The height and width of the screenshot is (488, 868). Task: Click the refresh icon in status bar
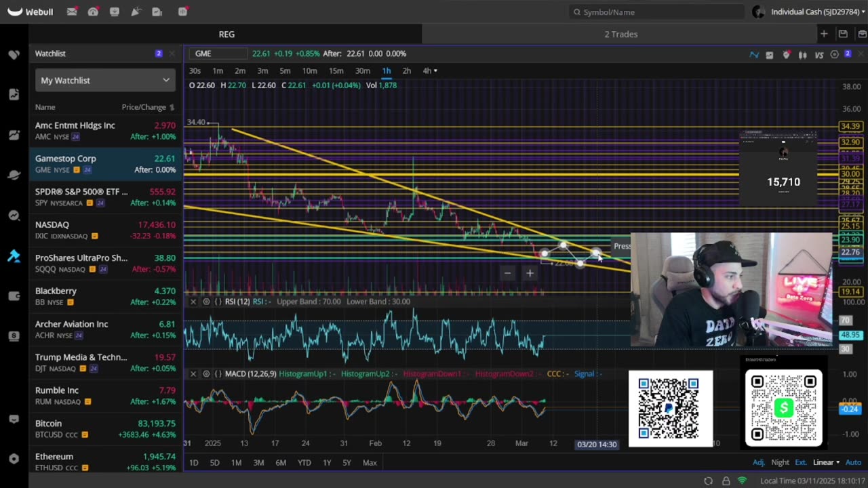point(708,481)
